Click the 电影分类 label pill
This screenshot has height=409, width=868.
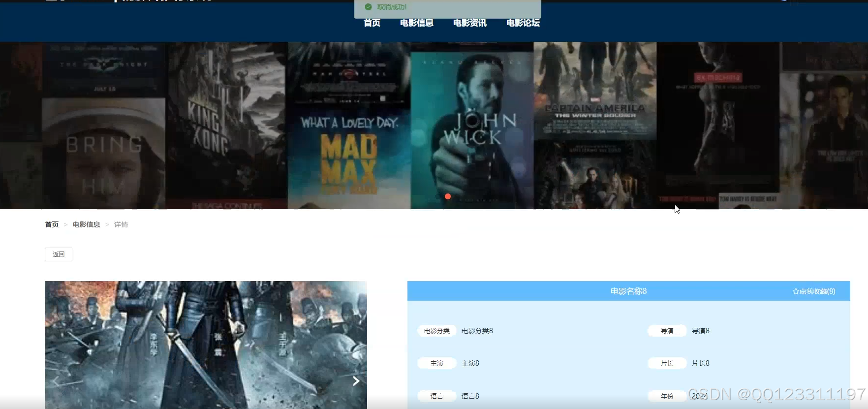coord(437,331)
